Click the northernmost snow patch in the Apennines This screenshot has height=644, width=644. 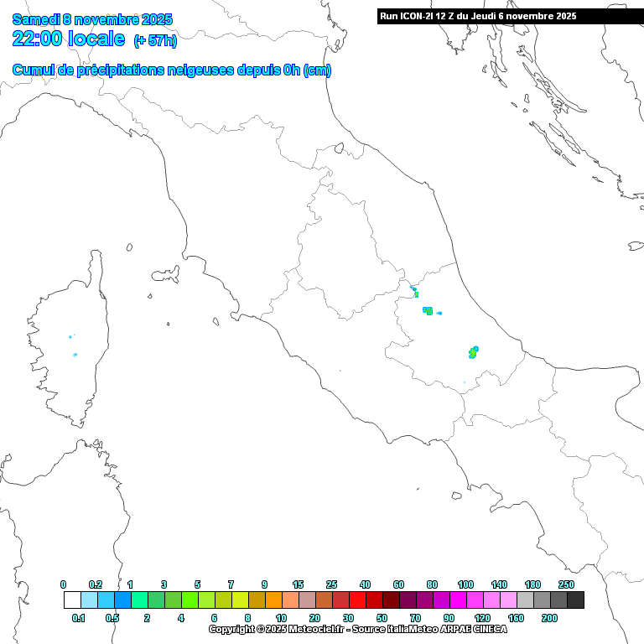pyautogui.click(x=414, y=292)
